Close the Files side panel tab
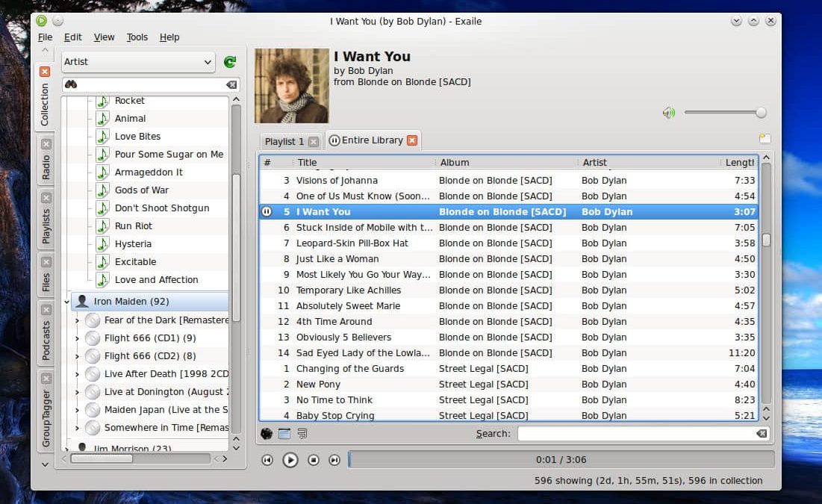The height and width of the screenshot is (504, 822). (x=46, y=261)
